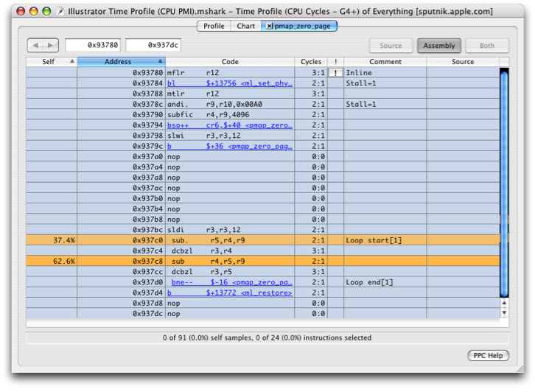Click the 0x93780 start address field
Viewport: 535px width, 392px height.
tap(94, 46)
